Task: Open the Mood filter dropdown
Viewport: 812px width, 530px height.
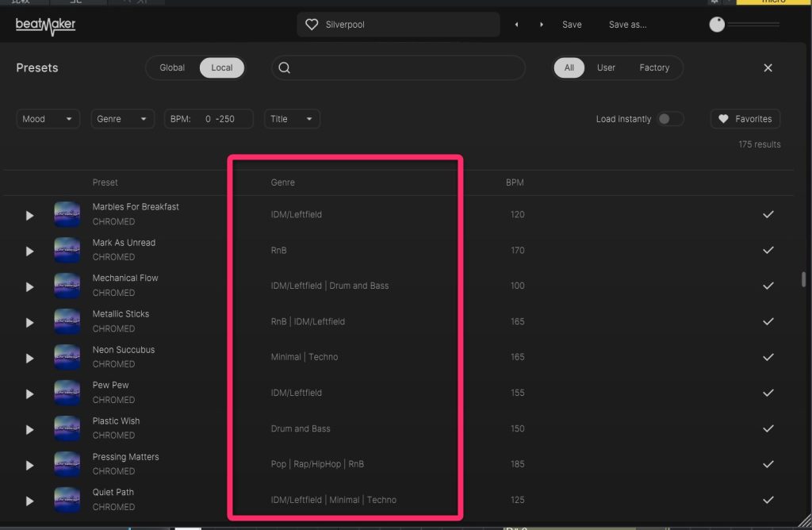Action: pyautogui.click(x=48, y=119)
